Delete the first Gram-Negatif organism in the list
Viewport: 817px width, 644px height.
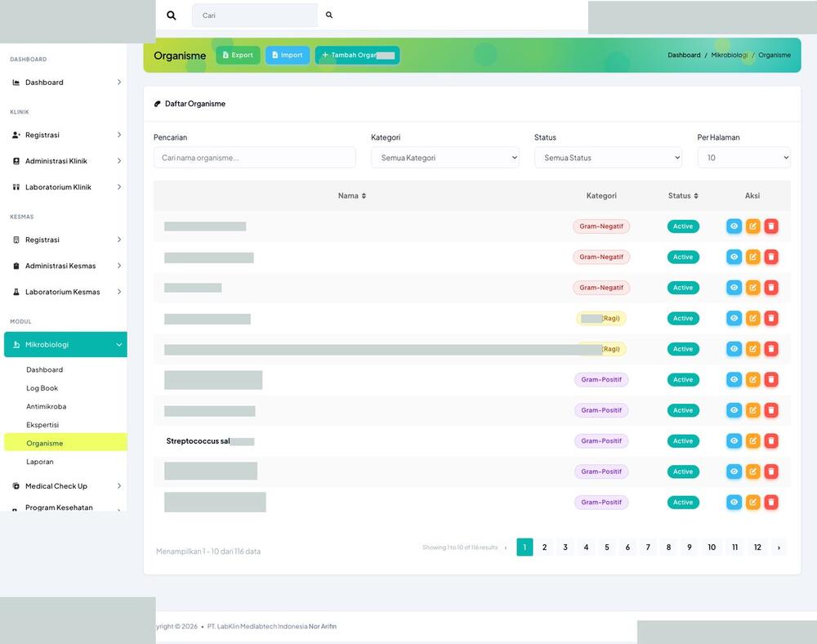click(771, 226)
